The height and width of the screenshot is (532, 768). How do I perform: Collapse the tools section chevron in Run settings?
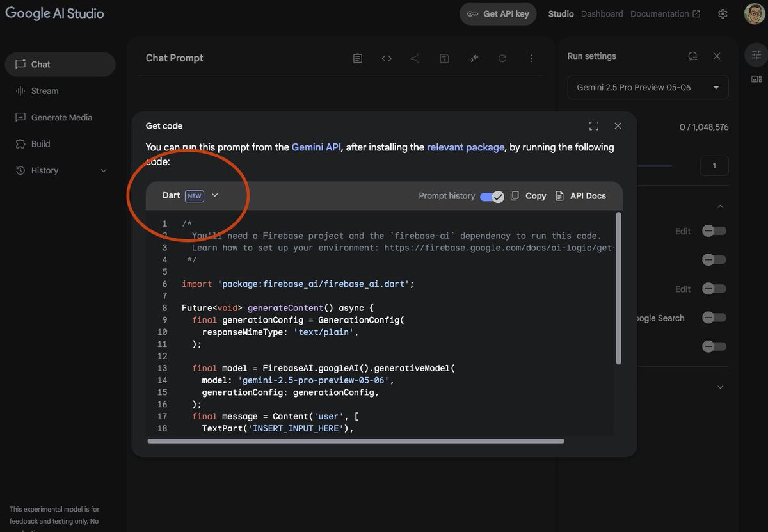[x=720, y=207]
